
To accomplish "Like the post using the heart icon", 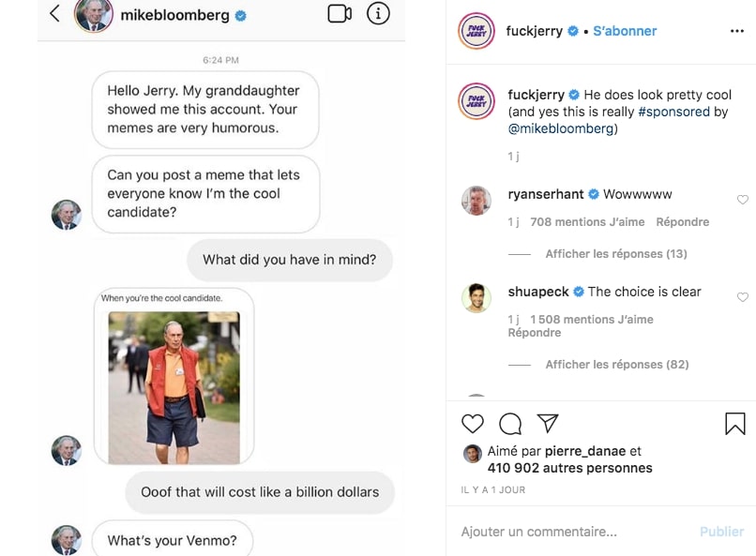I will (472, 424).
